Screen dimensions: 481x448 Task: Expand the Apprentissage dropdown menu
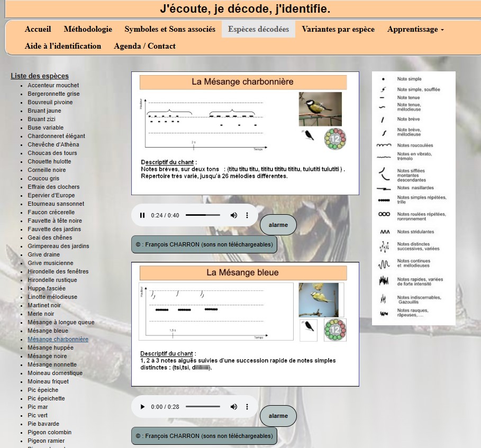point(415,30)
